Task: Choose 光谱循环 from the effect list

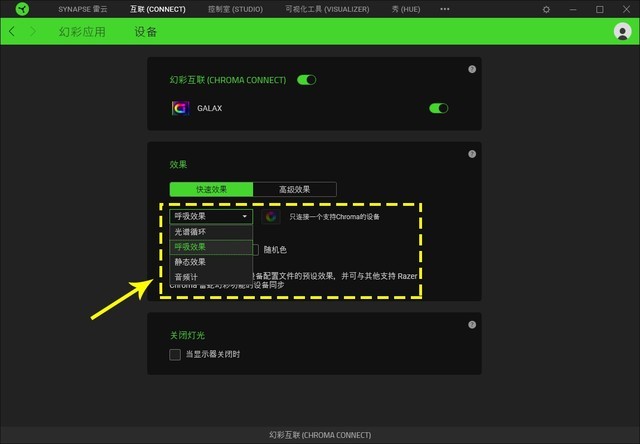Action: [211, 232]
